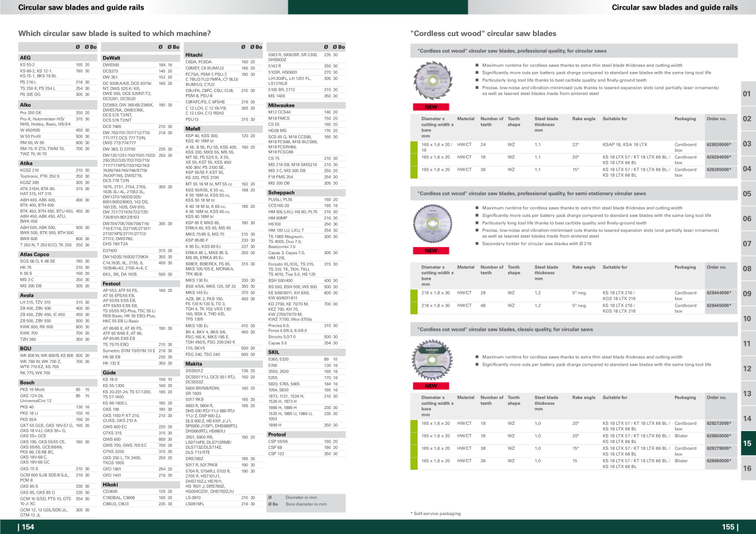
Task: Click page number 154
Action: coord(27,527)
